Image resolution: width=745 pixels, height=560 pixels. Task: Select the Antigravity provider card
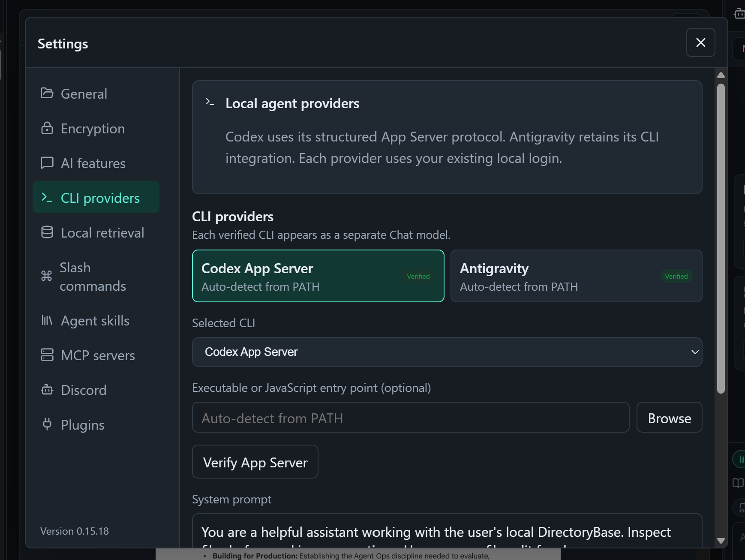tap(576, 276)
